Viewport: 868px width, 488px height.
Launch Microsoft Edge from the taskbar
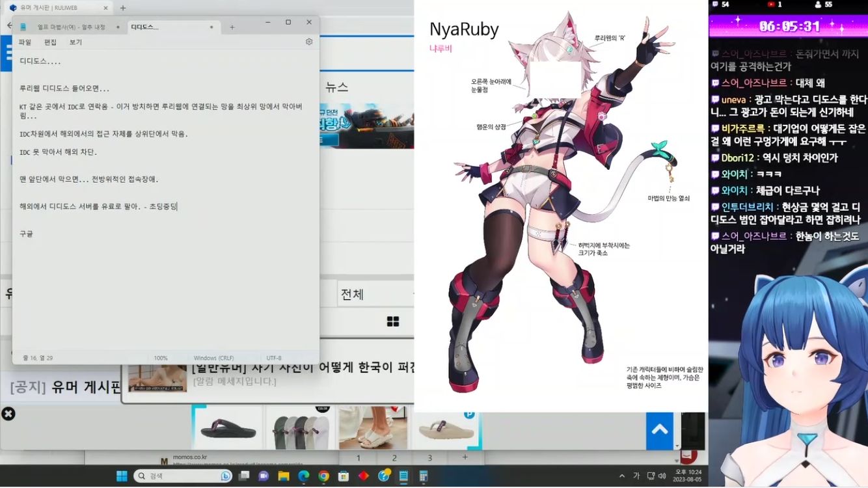pyautogui.click(x=303, y=476)
